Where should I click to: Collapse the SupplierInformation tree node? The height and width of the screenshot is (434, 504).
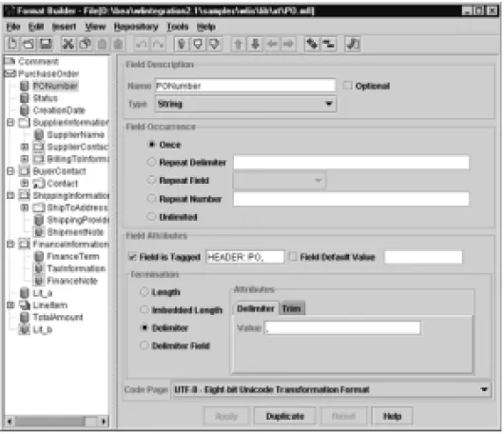point(10,122)
